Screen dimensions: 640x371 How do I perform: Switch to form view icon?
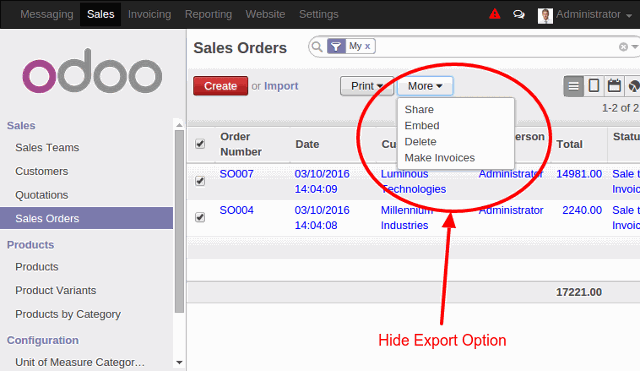(594, 86)
